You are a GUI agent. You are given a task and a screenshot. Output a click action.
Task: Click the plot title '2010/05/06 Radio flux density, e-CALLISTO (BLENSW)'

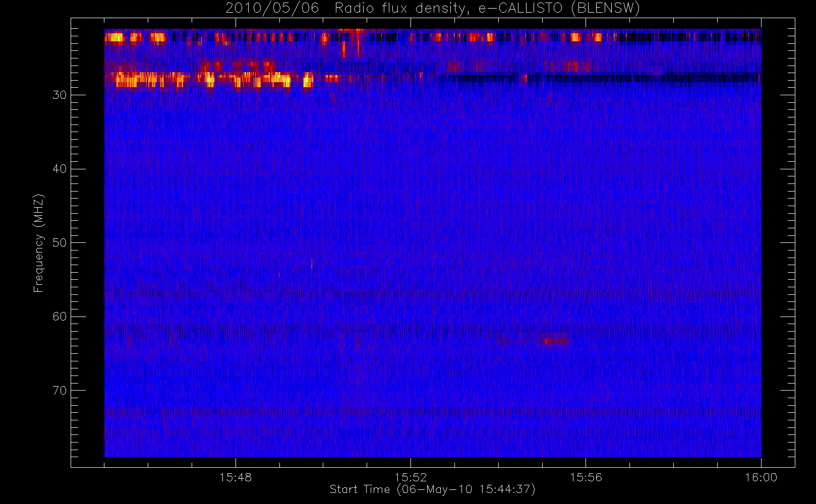tap(433, 9)
